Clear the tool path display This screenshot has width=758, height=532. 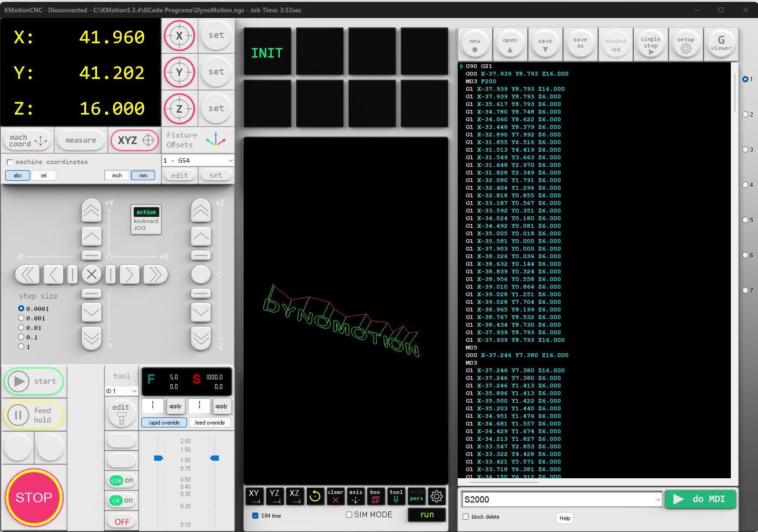pos(335,496)
